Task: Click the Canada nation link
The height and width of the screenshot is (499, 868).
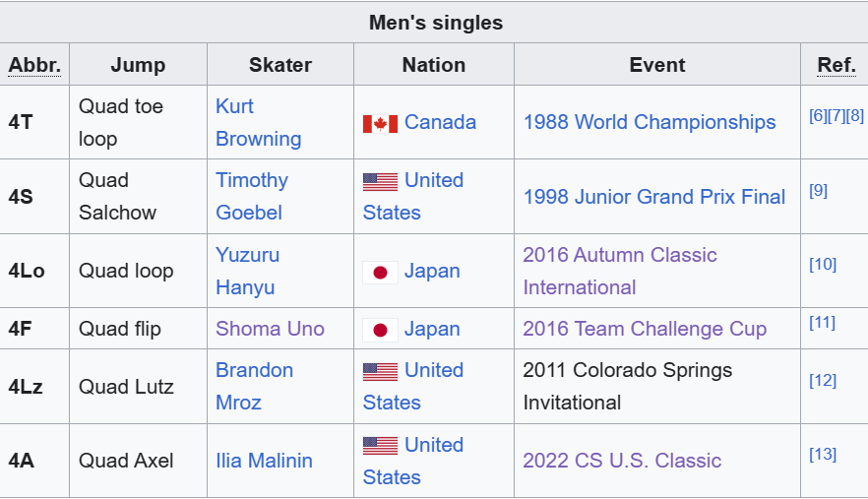Action: pos(440,122)
